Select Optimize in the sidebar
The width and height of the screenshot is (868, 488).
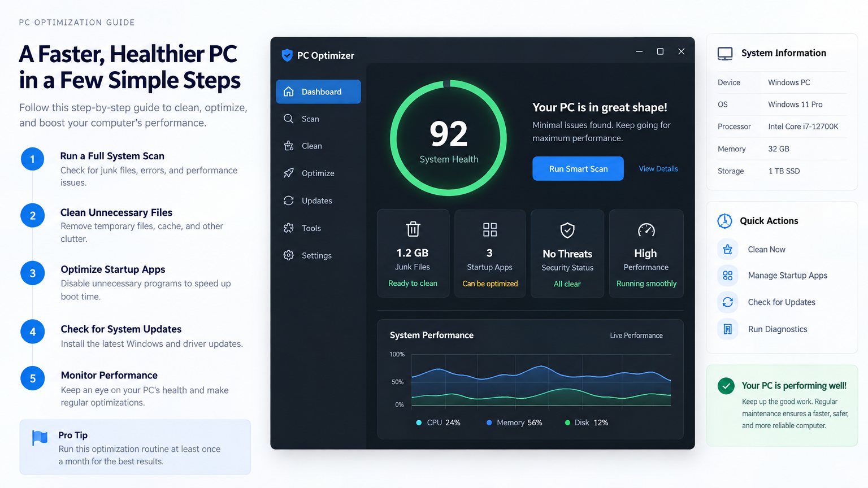318,173
